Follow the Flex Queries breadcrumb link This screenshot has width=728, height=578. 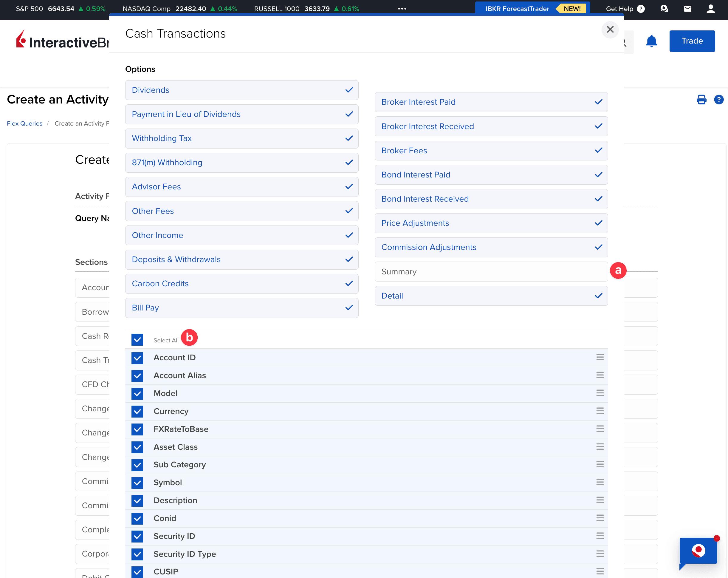click(x=25, y=124)
